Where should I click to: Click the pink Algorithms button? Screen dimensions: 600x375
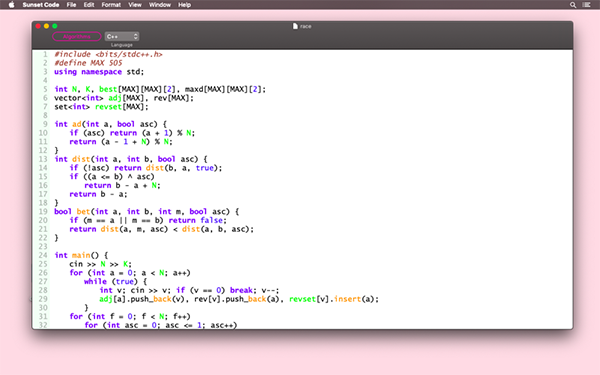coord(77,36)
